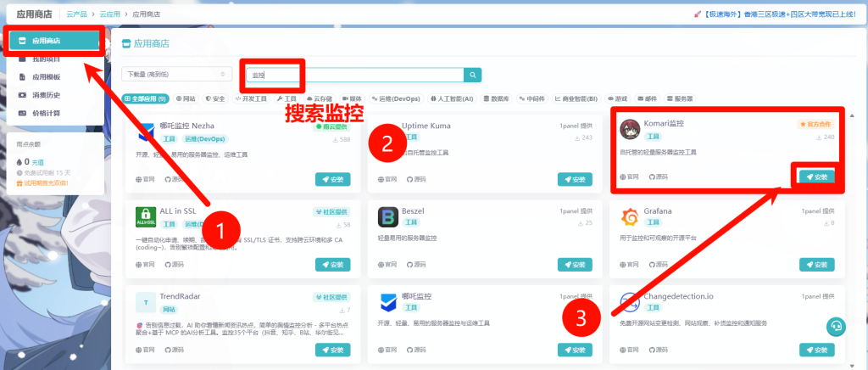868x370 pixels.
Task: Filter apps by 数据库 category
Action: pos(495,98)
